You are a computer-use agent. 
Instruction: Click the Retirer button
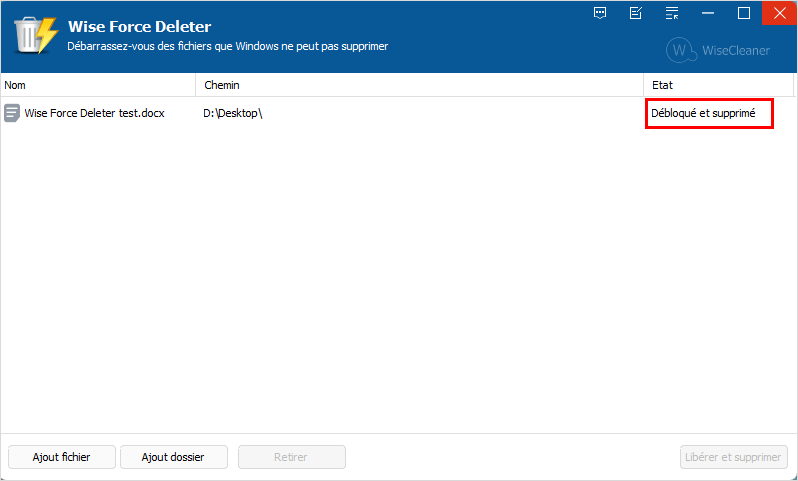pyautogui.click(x=292, y=457)
